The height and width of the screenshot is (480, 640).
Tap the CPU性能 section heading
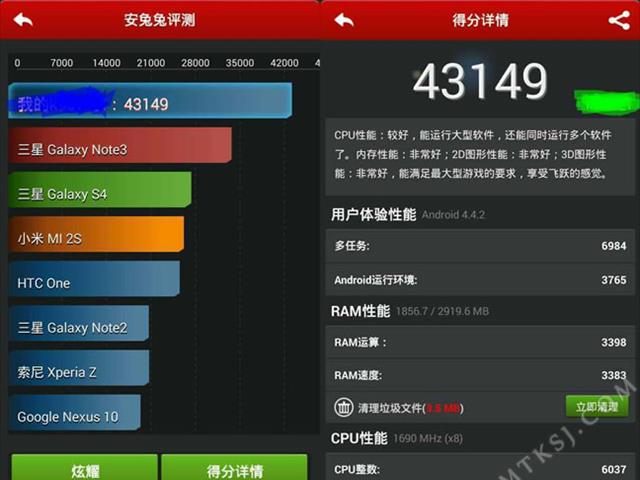359,438
